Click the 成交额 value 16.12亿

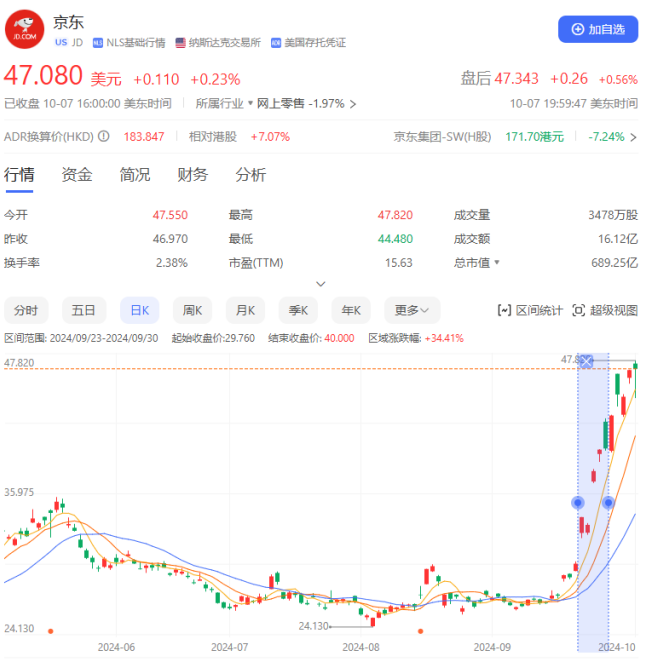(x=618, y=239)
